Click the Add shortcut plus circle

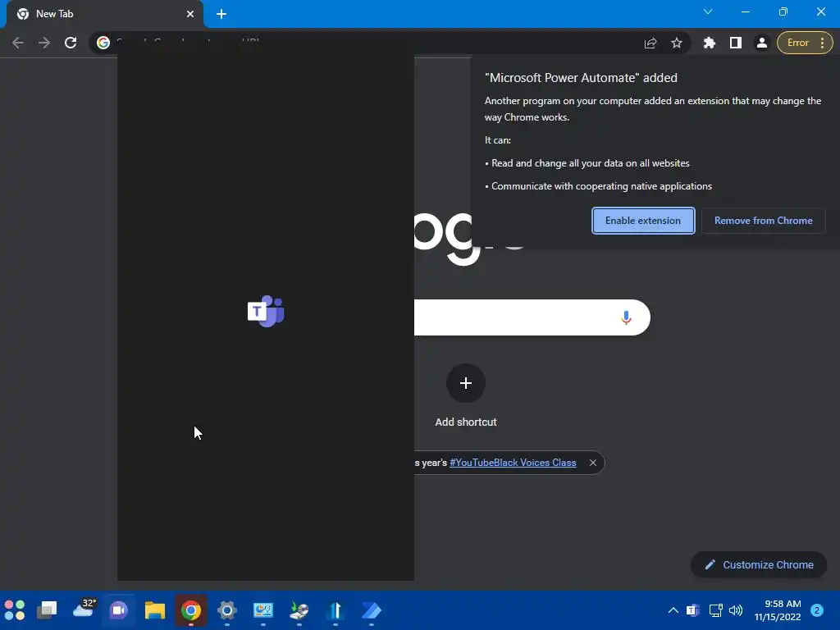click(x=466, y=383)
